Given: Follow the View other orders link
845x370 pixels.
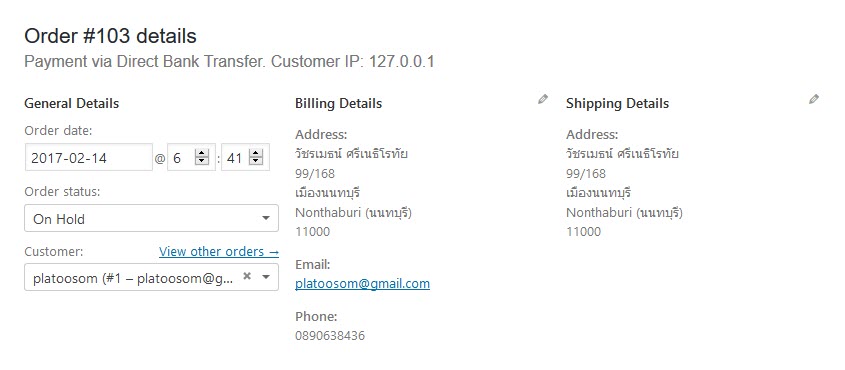Looking at the screenshot, I should 219,252.
